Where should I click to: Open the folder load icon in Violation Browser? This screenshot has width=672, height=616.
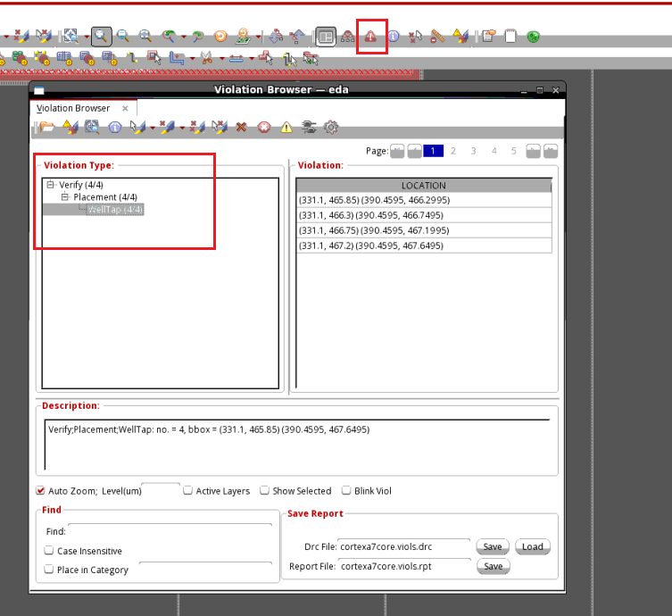pos(46,127)
